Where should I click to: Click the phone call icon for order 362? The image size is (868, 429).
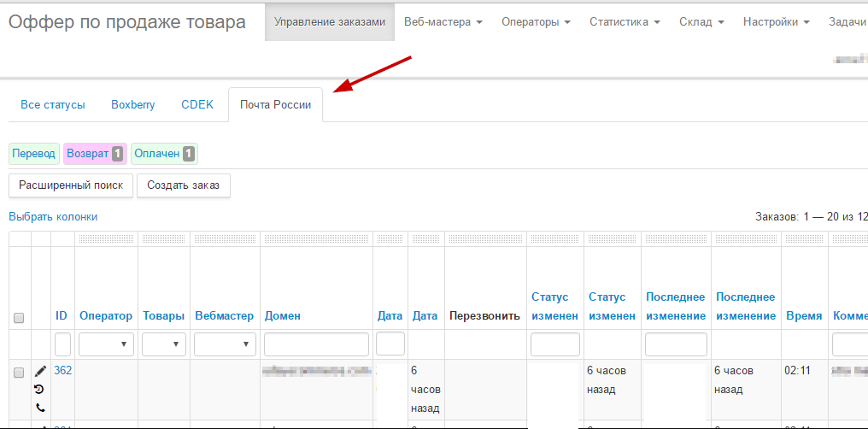point(40,408)
